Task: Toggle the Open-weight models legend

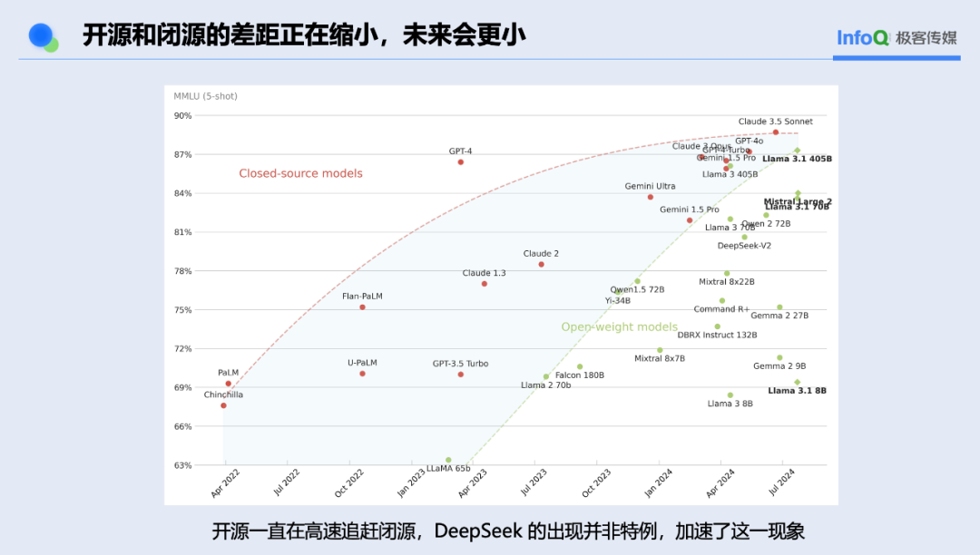Action: tap(620, 326)
